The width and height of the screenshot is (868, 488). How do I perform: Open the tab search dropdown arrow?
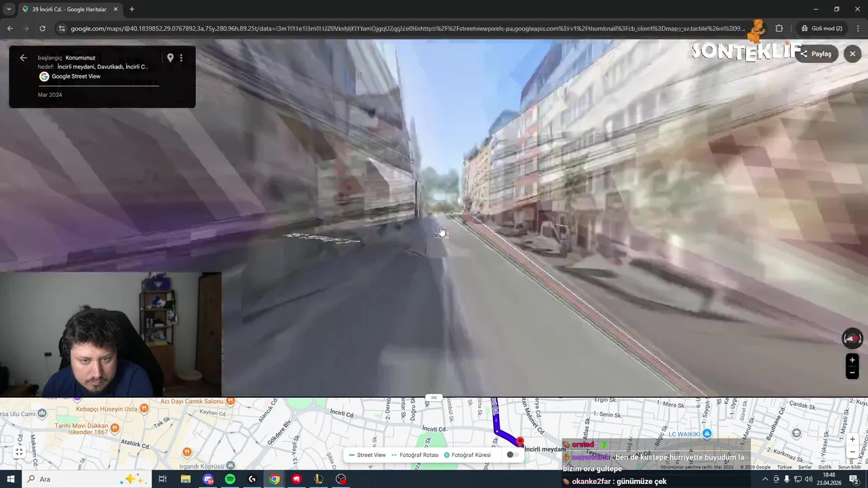[x=9, y=9]
